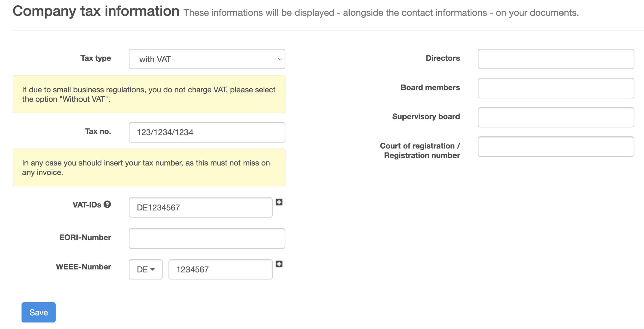Select the Supervisory board input box

pyautogui.click(x=555, y=117)
